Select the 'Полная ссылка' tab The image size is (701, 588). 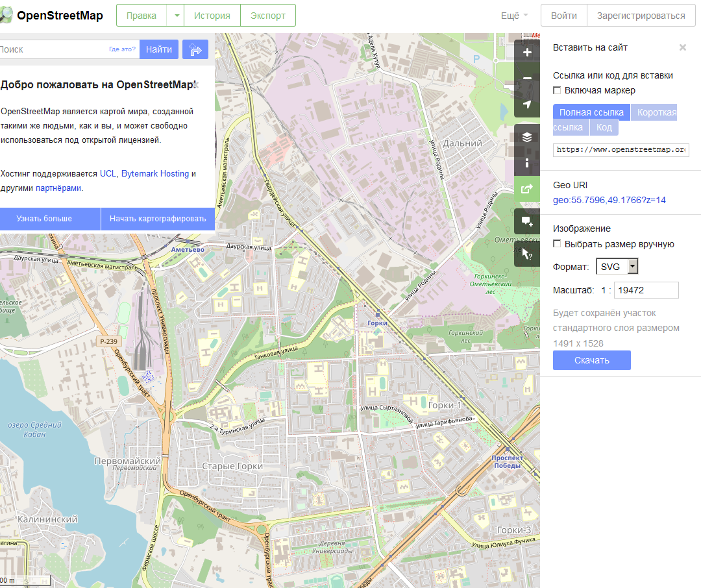[x=591, y=112]
